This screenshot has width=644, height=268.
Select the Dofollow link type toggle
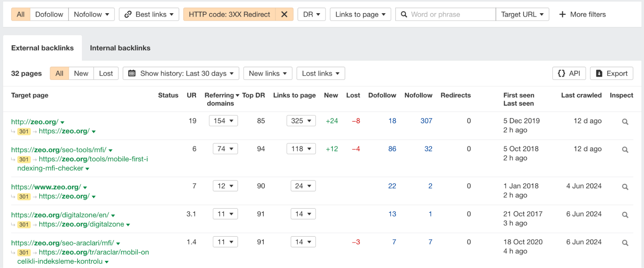[49, 14]
